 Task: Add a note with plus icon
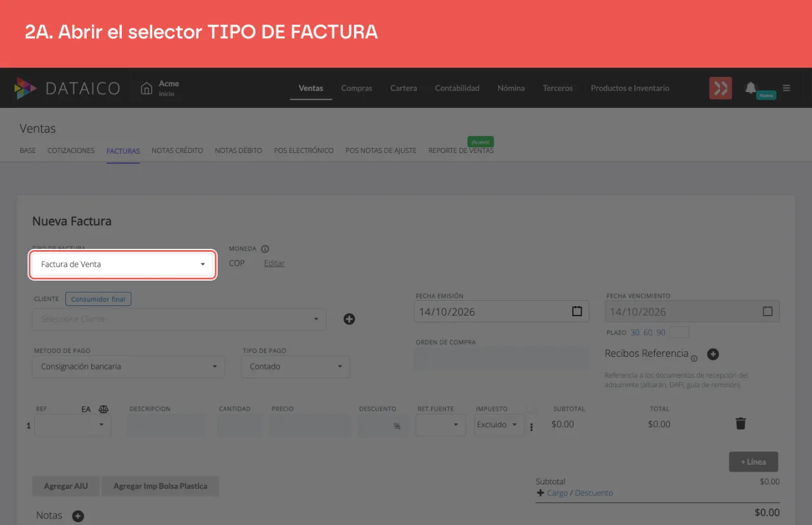[x=78, y=516]
